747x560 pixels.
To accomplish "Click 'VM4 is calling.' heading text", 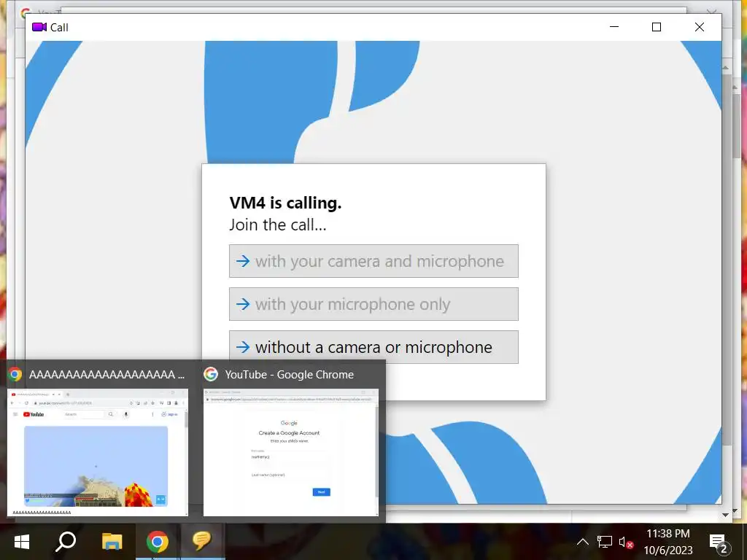I will 285,203.
